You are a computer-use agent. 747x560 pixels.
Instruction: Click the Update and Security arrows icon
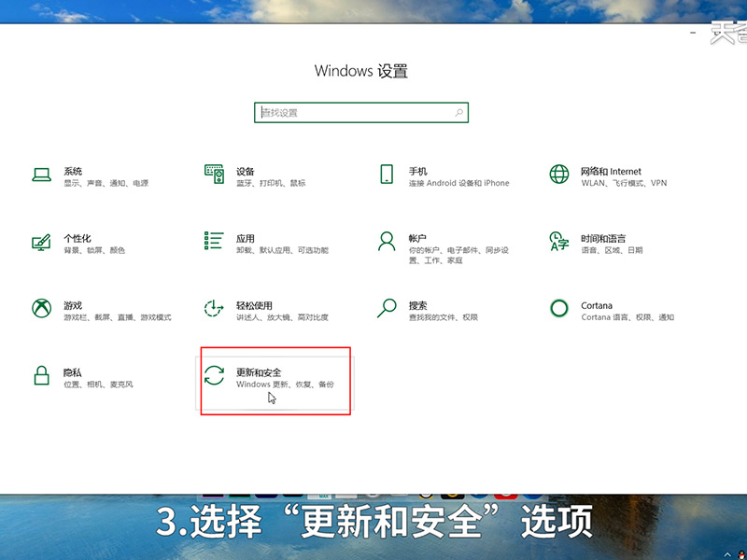click(214, 375)
